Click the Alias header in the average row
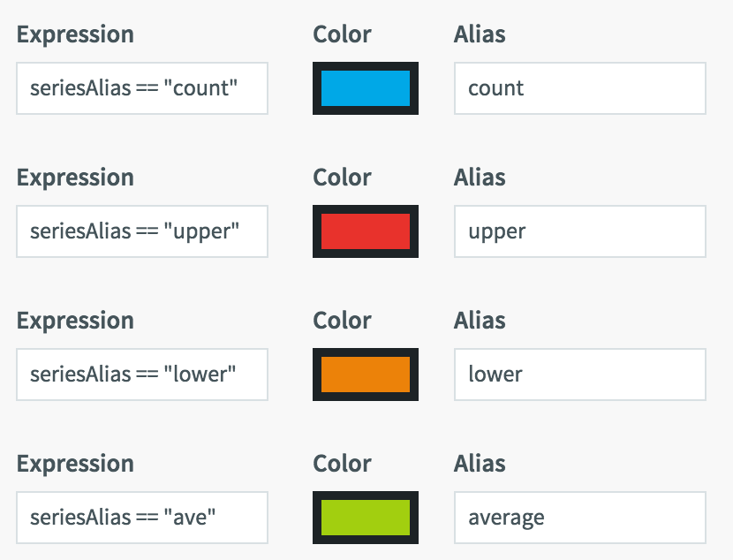Screen dimensions: 733x560 pyautogui.click(x=478, y=464)
